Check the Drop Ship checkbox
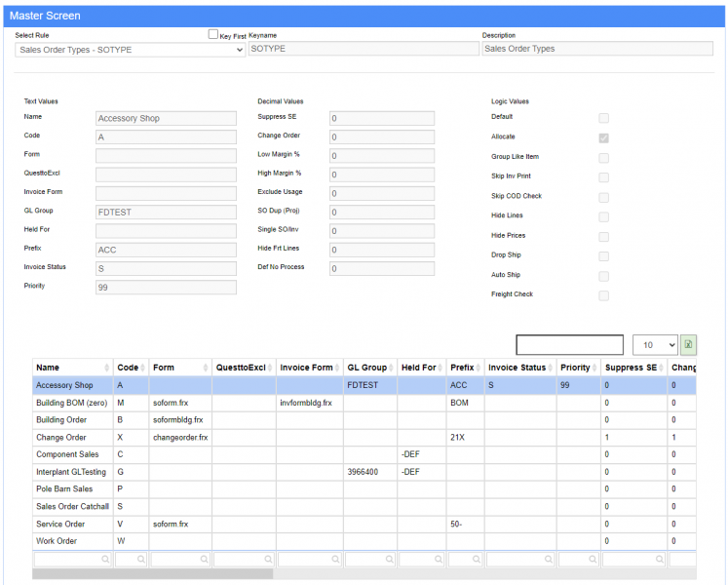Image resolution: width=728 pixels, height=585 pixels. coord(604,256)
